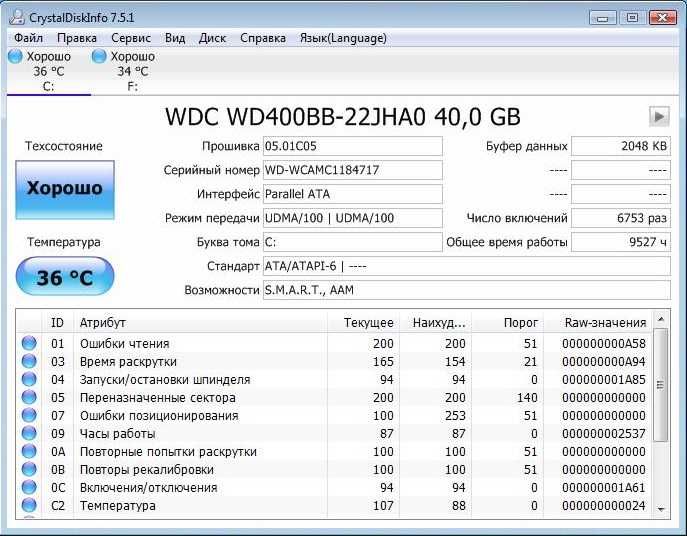
Task: Click the Атрибут column header
Action: click(200, 323)
